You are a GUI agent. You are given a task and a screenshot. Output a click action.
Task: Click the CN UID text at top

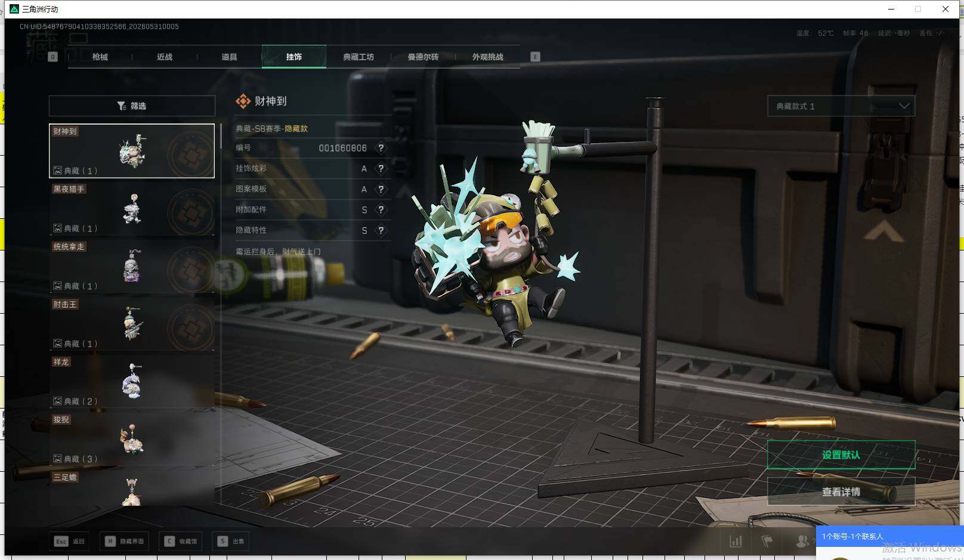pos(99,26)
